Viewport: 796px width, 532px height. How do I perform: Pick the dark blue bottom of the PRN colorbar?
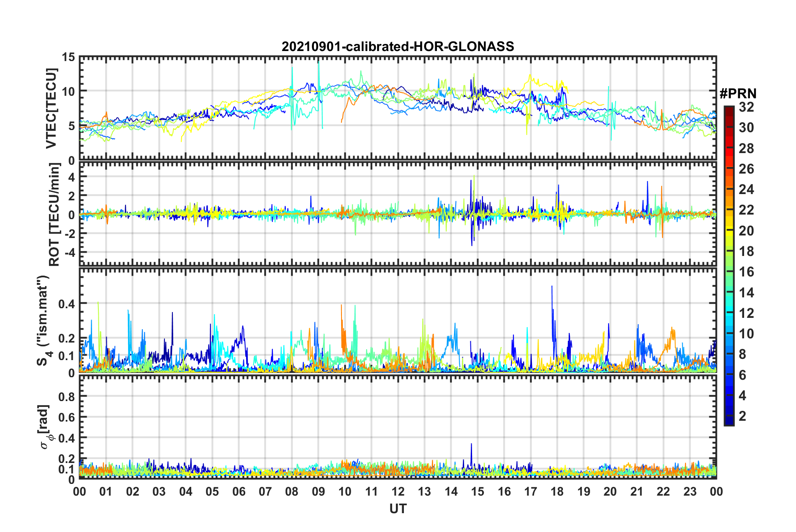(729, 422)
